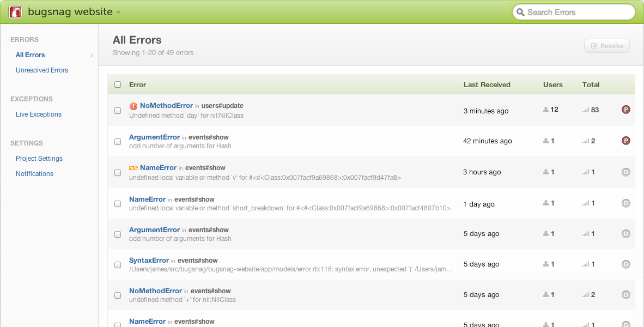This screenshot has width=644, height=327.
Task: Click user icon on SyntaxError row
Action: tap(546, 264)
